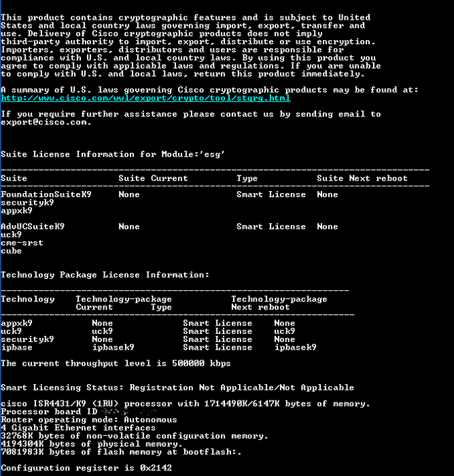454x476 pixels.
Task: Click the 'cube' line under AdvUCSuiteK9
Action: coord(12,251)
